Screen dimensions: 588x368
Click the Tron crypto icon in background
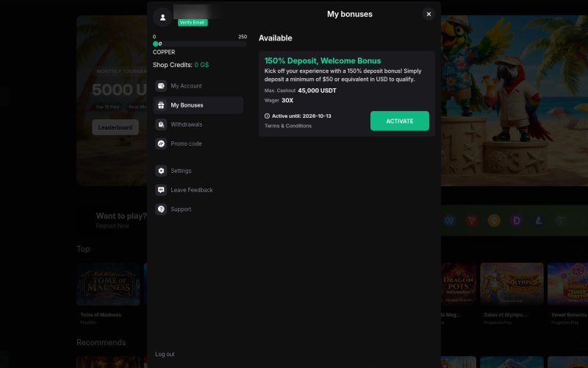(472, 220)
